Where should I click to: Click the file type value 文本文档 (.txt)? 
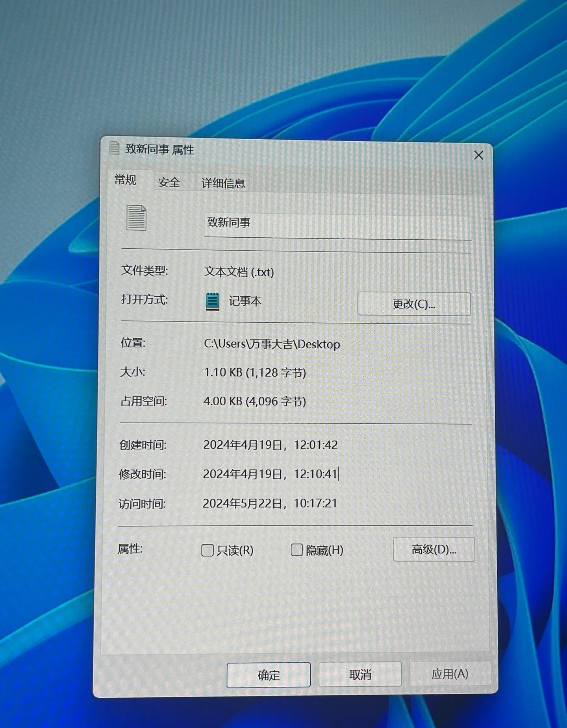click(x=239, y=272)
